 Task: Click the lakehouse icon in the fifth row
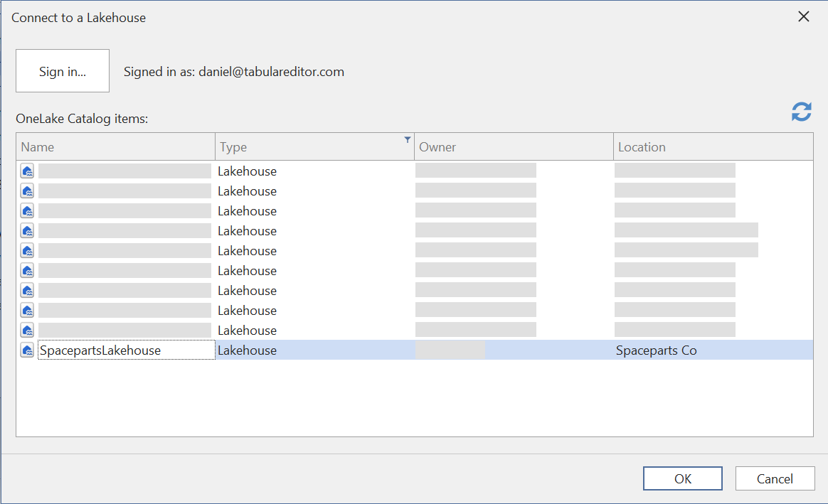tap(26, 250)
